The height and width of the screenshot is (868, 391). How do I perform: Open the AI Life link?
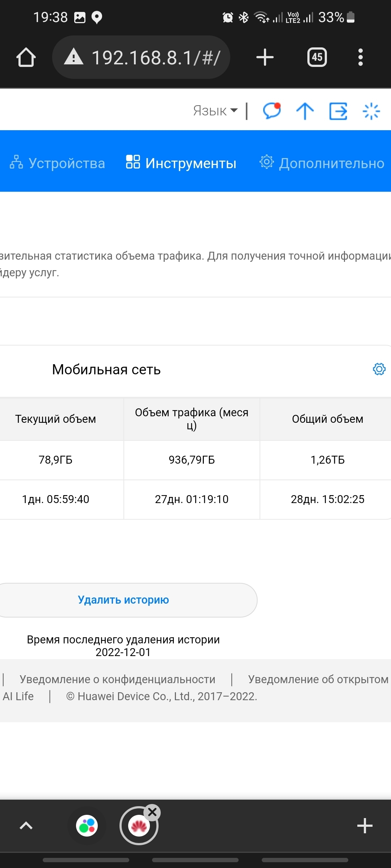coord(18,696)
